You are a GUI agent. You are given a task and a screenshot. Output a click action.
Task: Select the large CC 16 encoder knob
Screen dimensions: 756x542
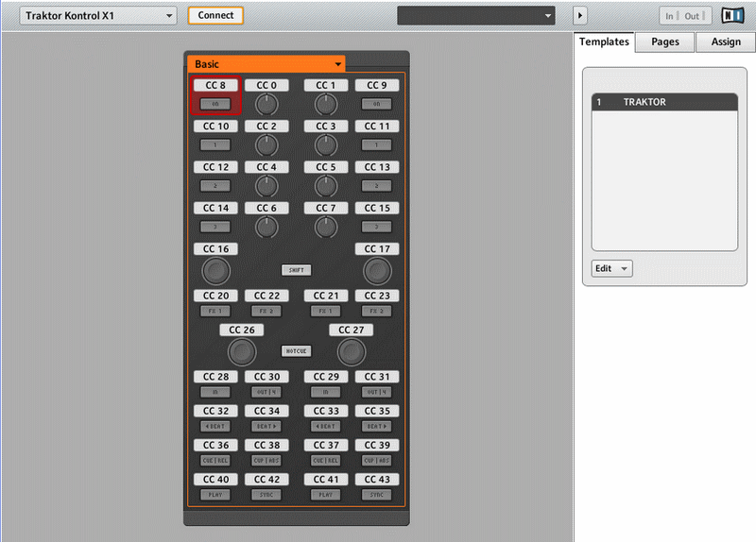pyautogui.click(x=215, y=272)
